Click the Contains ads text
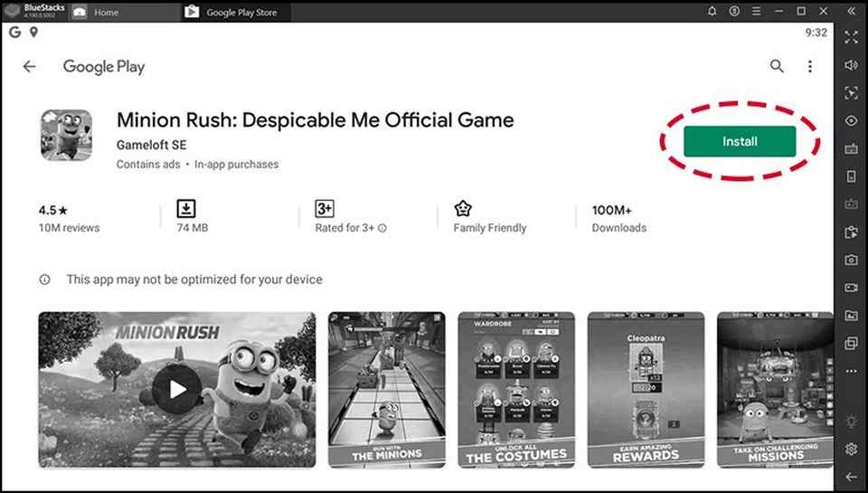 [148, 165]
